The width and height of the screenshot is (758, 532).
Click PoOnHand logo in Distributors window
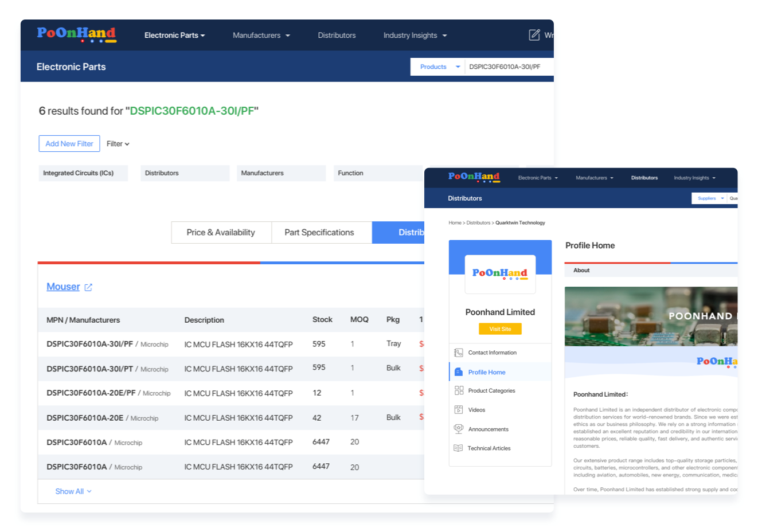(474, 177)
